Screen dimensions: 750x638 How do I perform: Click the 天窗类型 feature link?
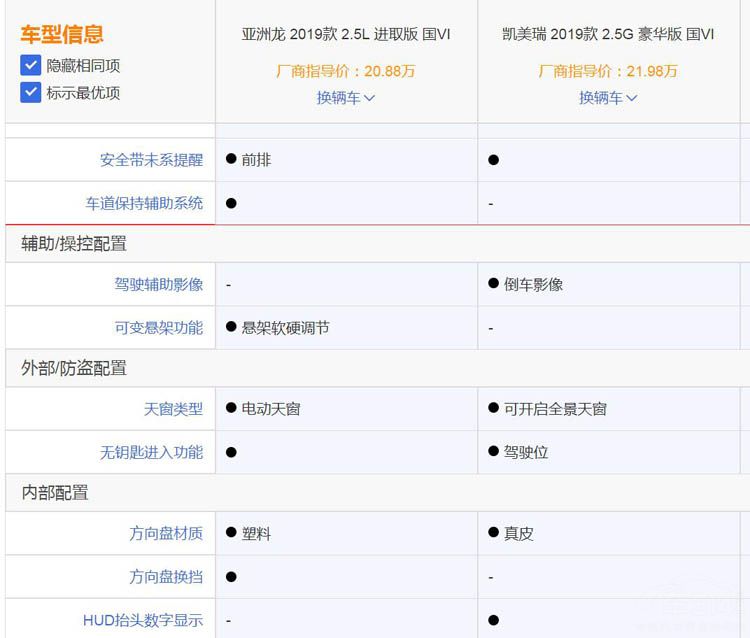click(173, 409)
